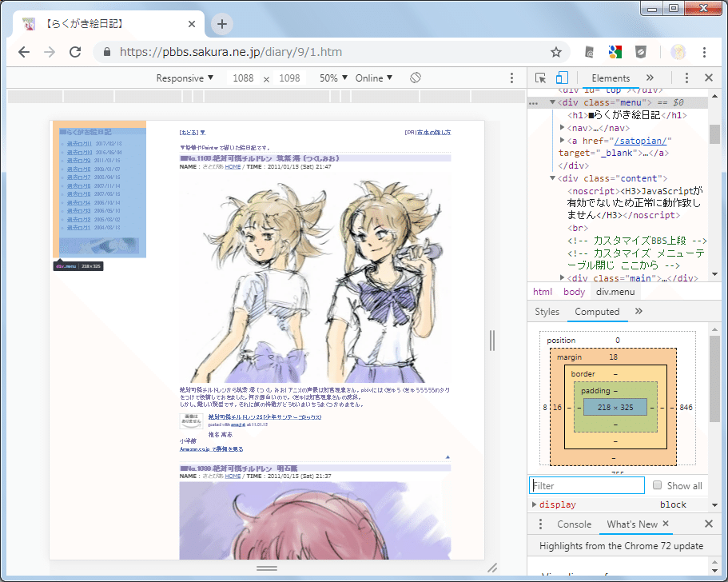Open the Online throttling dropdown

(x=374, y=78)
